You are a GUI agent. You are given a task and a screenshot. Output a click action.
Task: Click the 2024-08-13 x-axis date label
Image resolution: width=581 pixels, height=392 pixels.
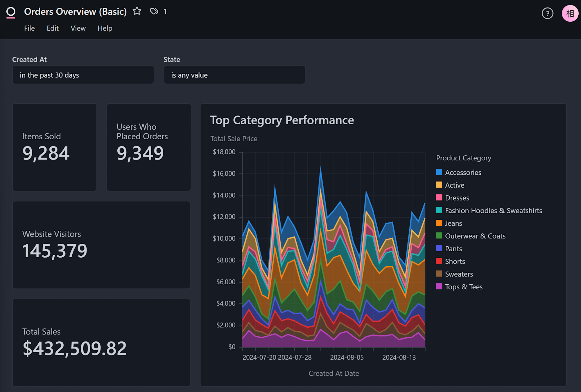pyautogui.click(x=399, y=357)
